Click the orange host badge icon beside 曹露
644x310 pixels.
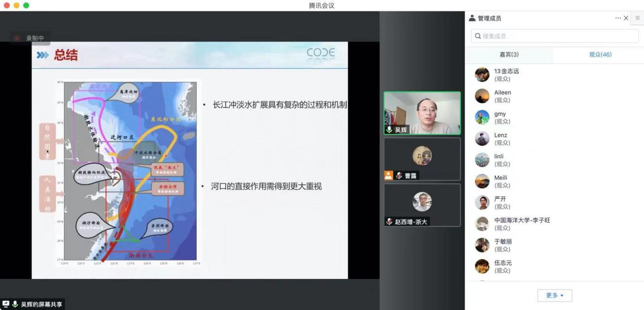pos(389,176)
